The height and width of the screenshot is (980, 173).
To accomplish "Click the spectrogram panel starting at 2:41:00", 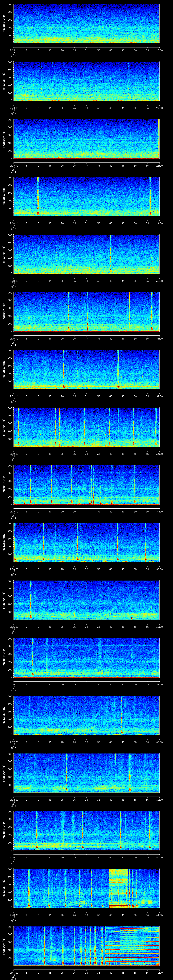I will (86, 946).
